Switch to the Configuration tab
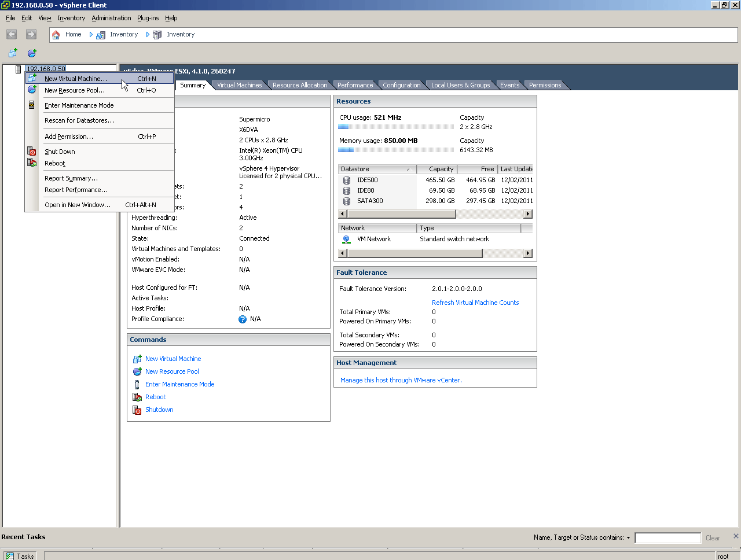This screenshot has width=741, height=560. tap(402, 86)
